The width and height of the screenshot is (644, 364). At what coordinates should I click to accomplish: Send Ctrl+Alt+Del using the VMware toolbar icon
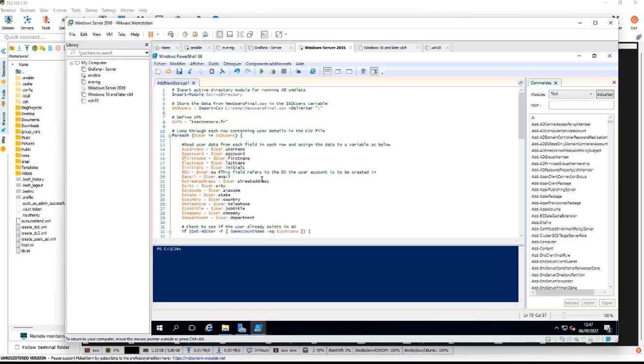(171, 34)
